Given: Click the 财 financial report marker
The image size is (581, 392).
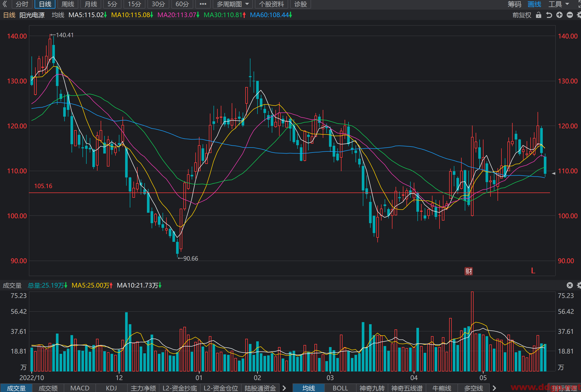Looking at the screenshot, I should (469, 271).
